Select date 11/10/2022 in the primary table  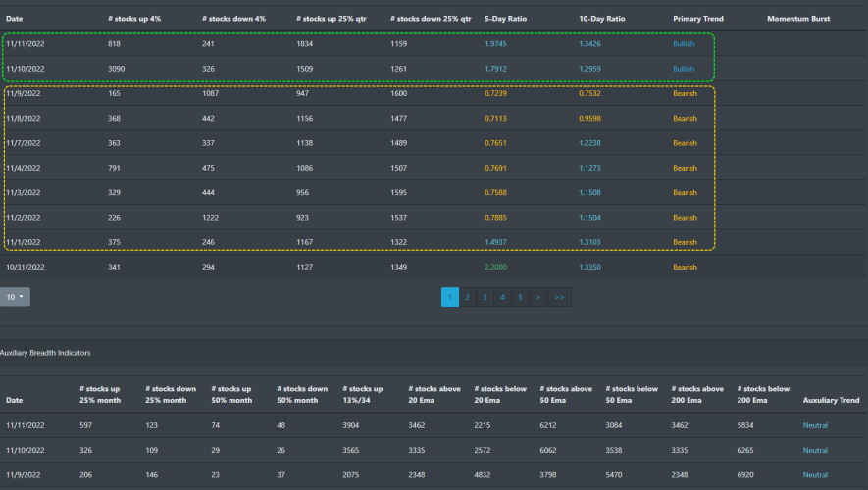(26, 69)
